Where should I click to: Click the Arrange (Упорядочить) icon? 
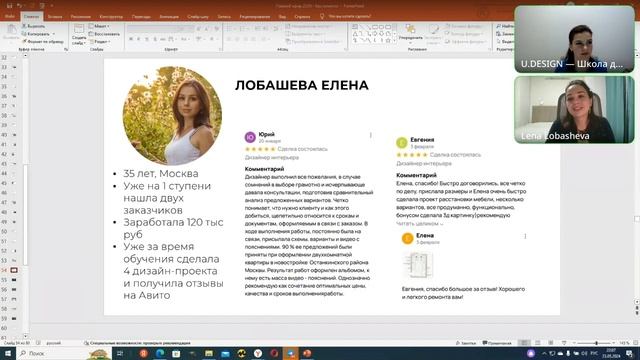pyautogui.click(x=410, y=29)
